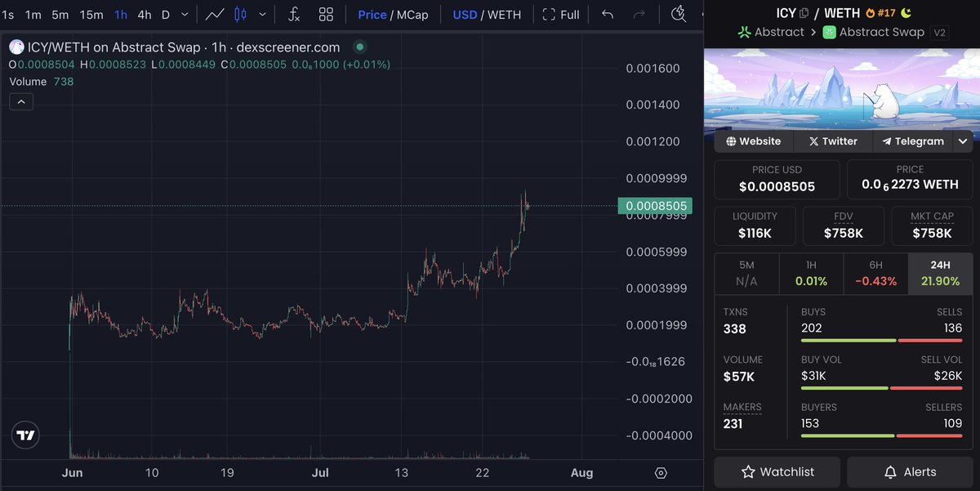980x491 pixels.
Task: Open the Twitter link button
Action: 831,141
